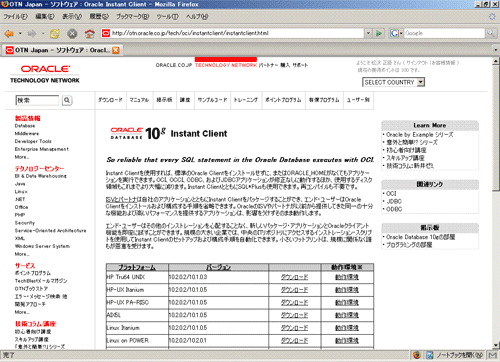Click the Oracle site search magnifier button
500x362 pixels.
coord(67,100)
